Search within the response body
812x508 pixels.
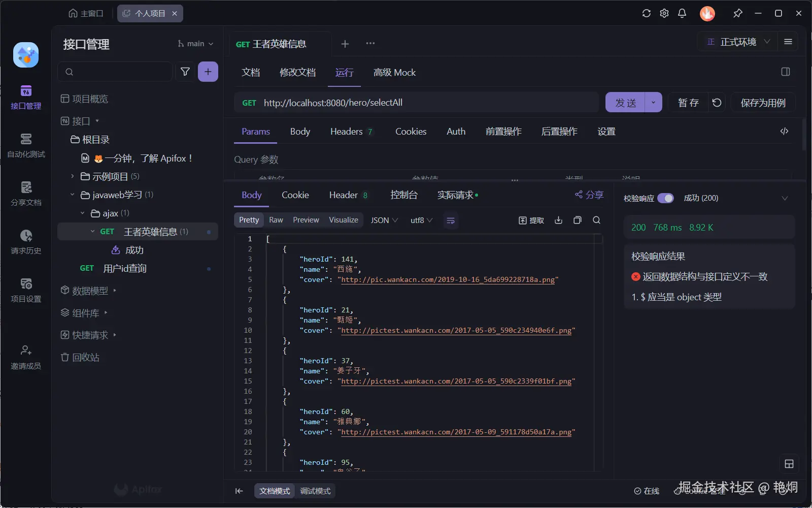click(596, 220)
